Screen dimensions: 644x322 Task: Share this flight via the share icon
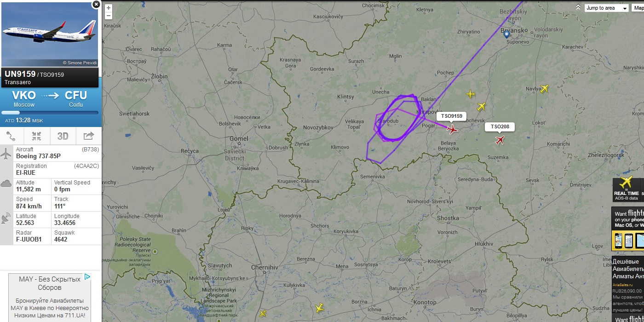click(88, 136)
